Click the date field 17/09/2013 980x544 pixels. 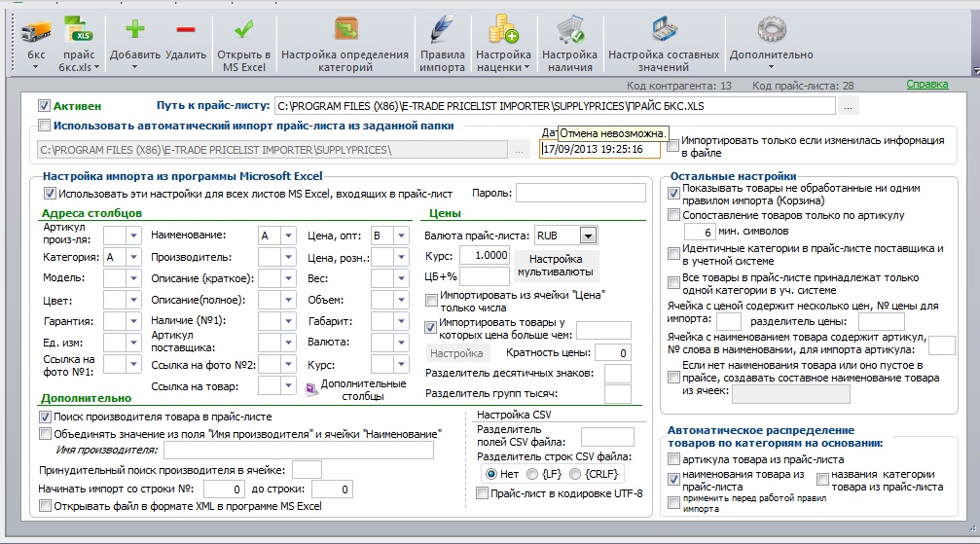click(x=599, y=149)
